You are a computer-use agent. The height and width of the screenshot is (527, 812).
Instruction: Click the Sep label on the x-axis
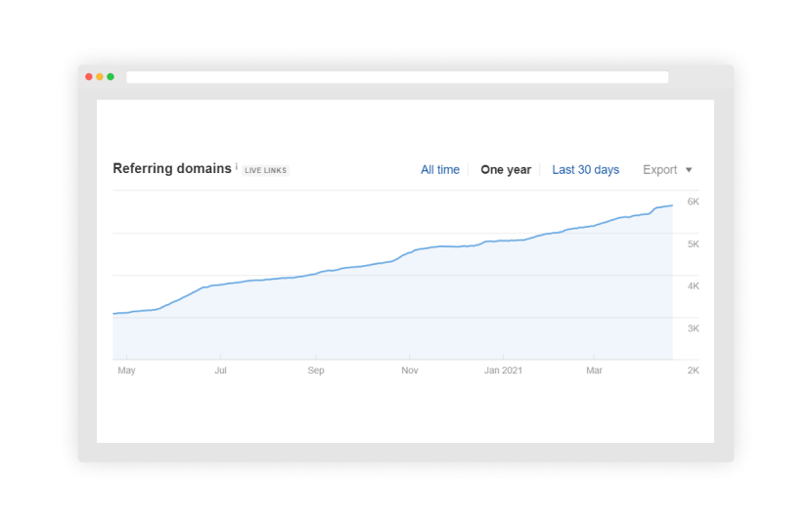pyautogui.click(x=316, y=371)
